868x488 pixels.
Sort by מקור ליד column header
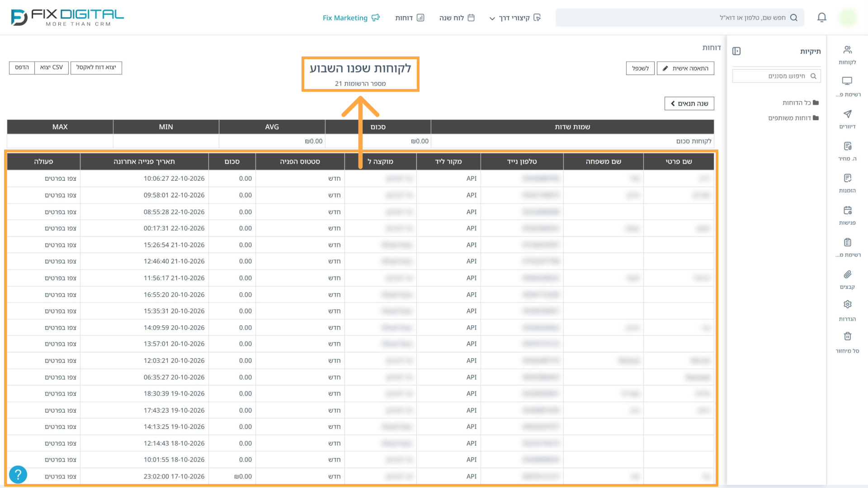click(x=448, y=161)
